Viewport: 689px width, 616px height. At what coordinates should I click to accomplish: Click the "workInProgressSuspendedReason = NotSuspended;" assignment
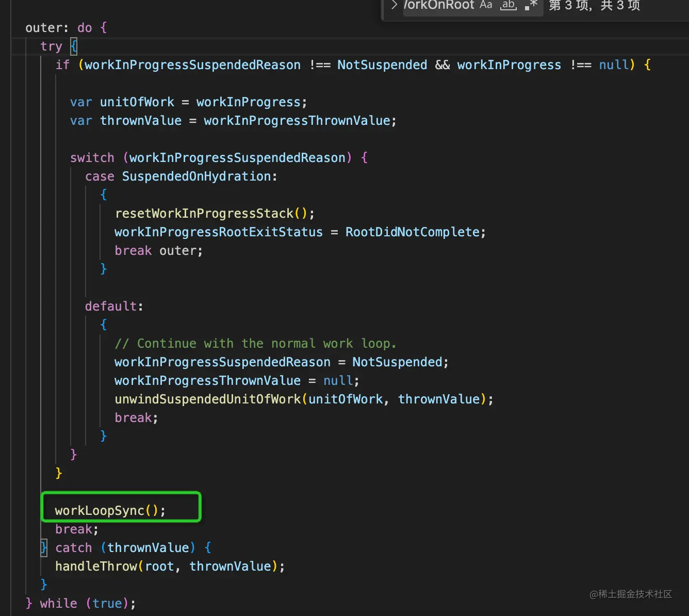[x=282, y=362]
